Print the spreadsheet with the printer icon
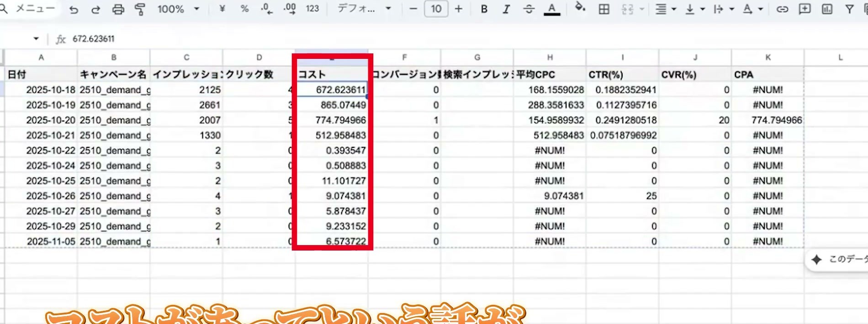868x324 pixels. pyautogui.click(x=118, y=9)
